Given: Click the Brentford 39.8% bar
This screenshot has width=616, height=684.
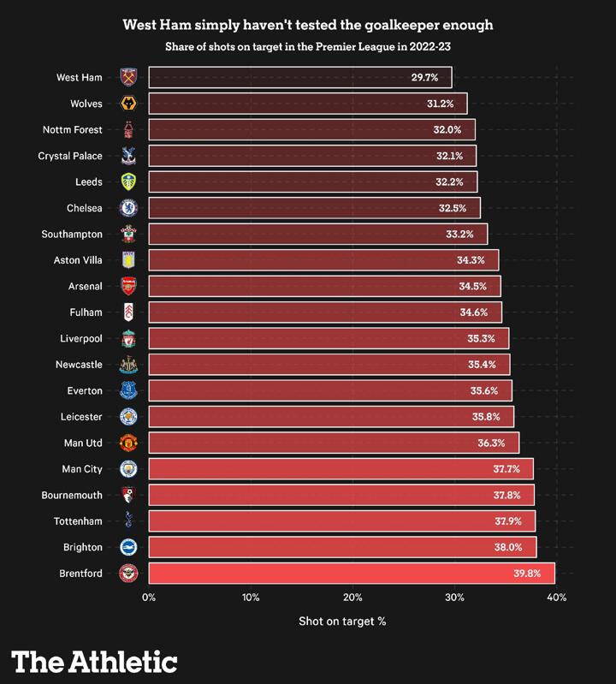Looking at the screenshot, I should [351, 574].
